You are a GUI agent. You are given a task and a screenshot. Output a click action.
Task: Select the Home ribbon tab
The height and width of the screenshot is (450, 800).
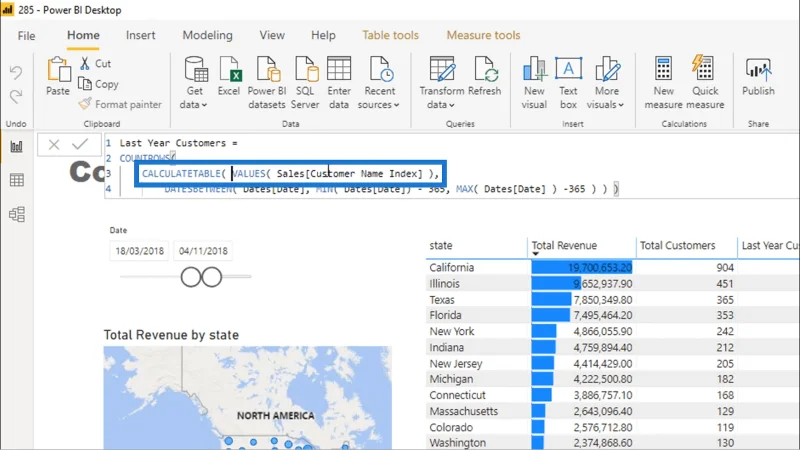(x=83, y=35)
